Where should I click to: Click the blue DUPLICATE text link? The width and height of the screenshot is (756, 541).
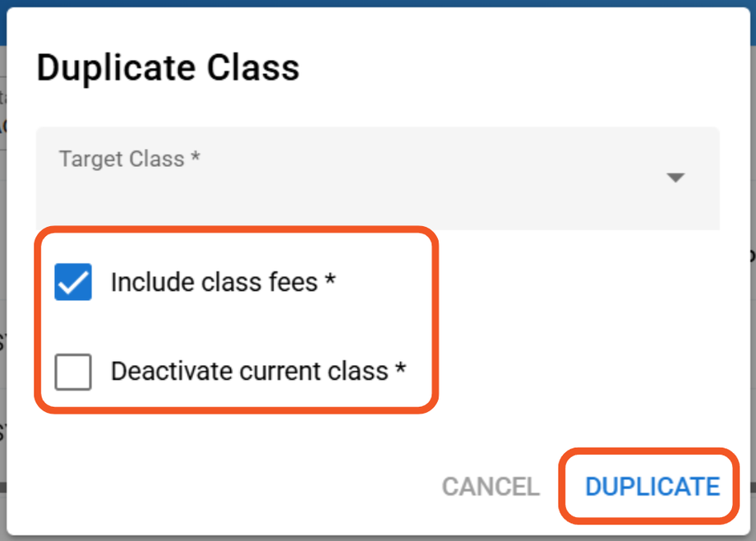(x=652, y=487)
